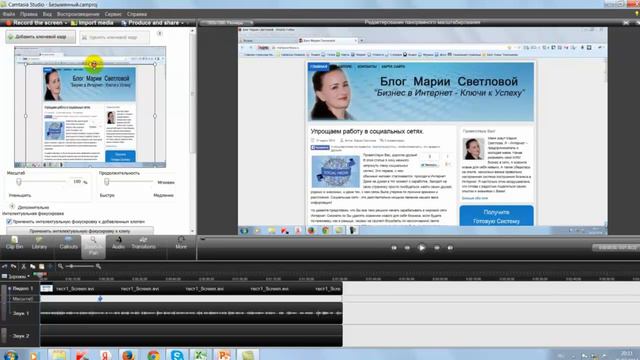The height and width of the screenshot is (360, 640).
Task: Click apply SmartFocus to clip button
Action: coord(80,231)
